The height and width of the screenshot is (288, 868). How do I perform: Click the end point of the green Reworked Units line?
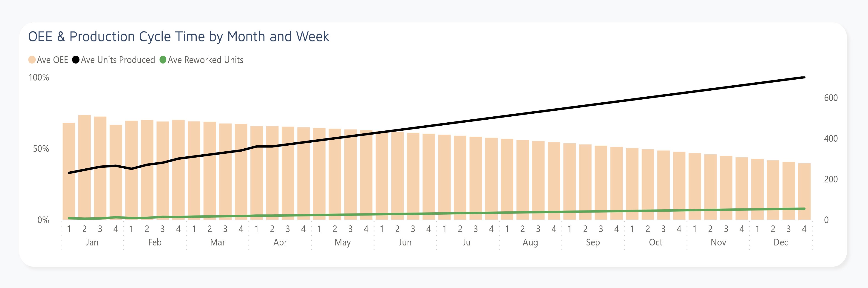tap(804, 209)
